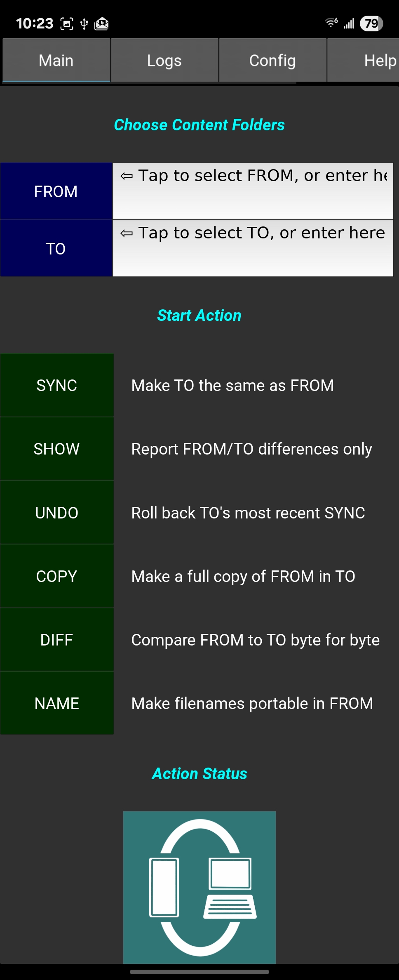Run SHOW to report differences
Image resolution: width=399 pixels, height=980 pixels.
pos(57,449)
